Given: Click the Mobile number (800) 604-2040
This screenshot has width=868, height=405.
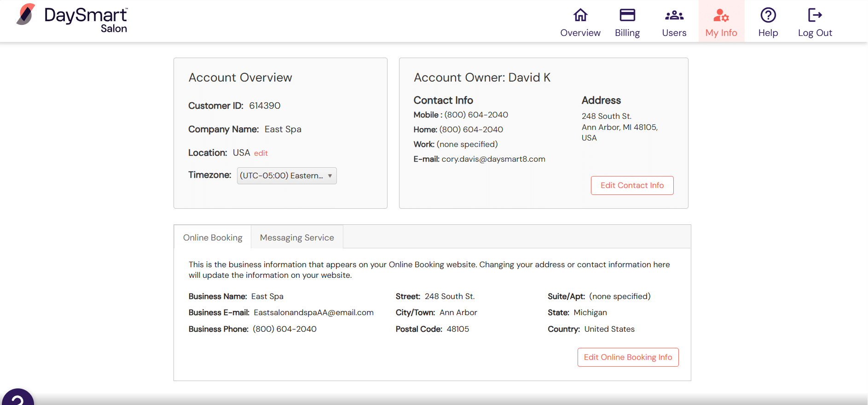Looking at the screenshot, I should point(476,115).
